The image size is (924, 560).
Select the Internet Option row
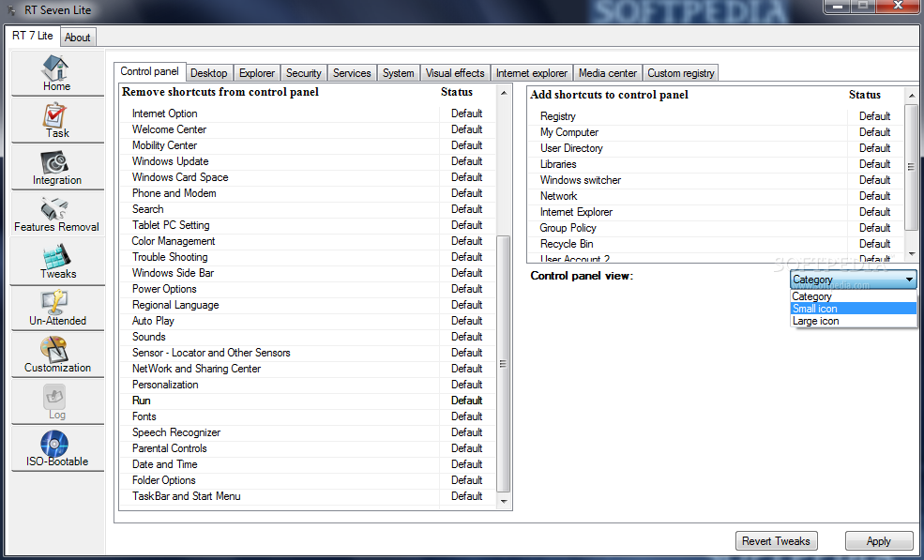click(309, 114)
